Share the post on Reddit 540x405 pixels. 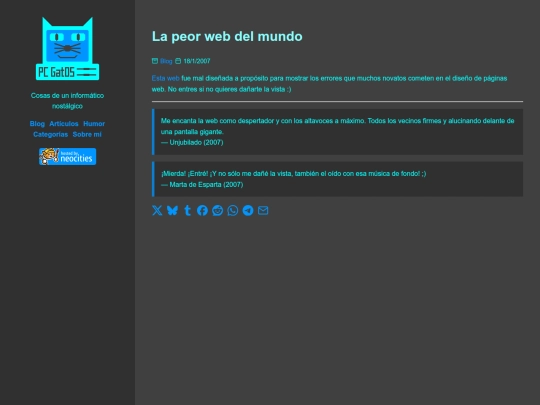click(x=218, y=210)
